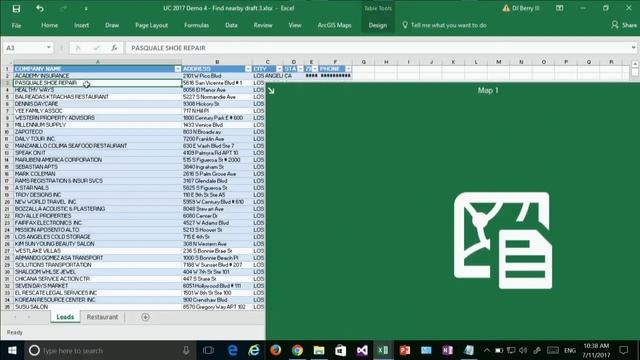Open the View ribbon tab
Screen dimensions: 640x360
(x=295, y=25)
